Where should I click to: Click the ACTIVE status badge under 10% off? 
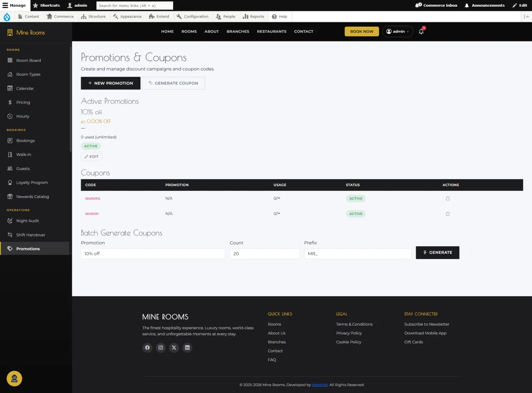tap(91, 146)
